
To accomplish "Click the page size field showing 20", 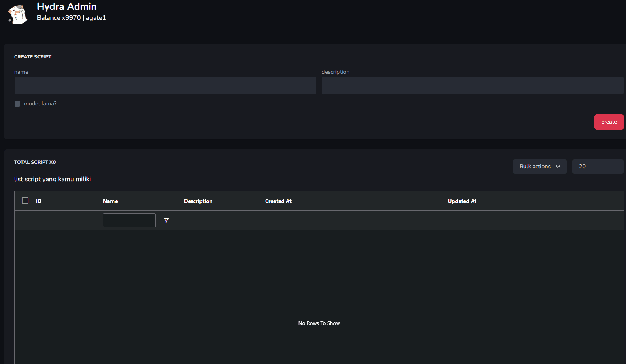I will 597,167.
